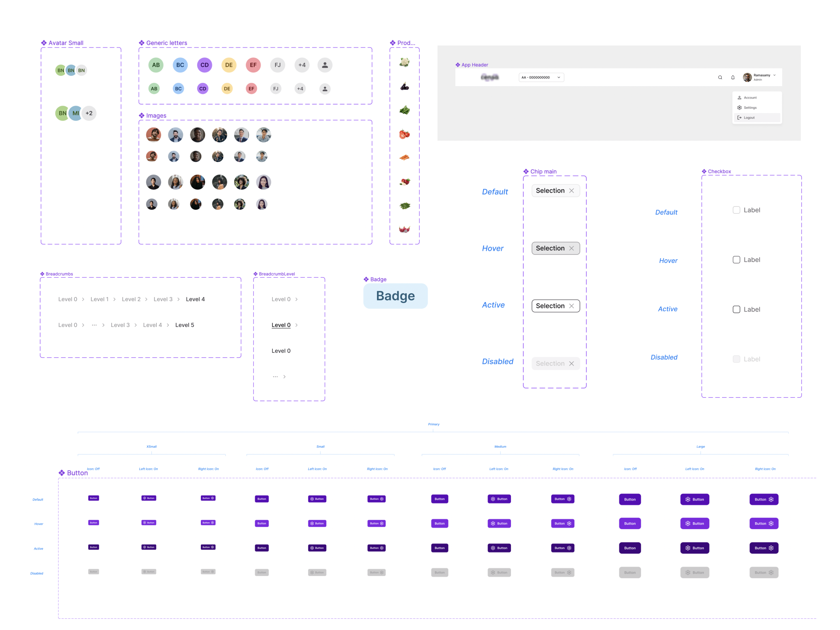Click the Ramasamy profile photo in the header
840x630 pixels.
[x=747, y=77]
